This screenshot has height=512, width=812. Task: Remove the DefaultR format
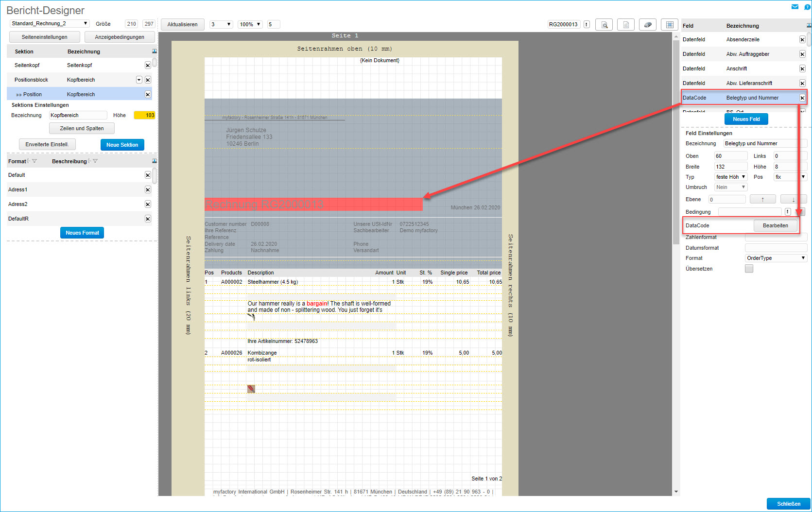click(x=148, y=219)
